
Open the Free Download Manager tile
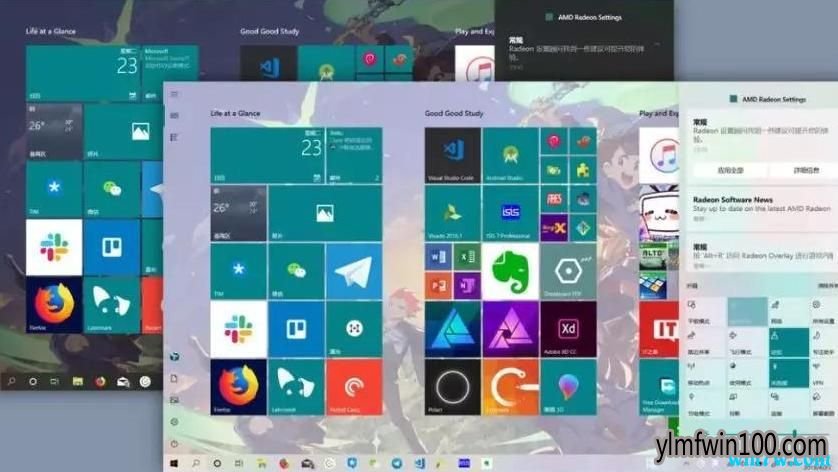click(659, 387)
